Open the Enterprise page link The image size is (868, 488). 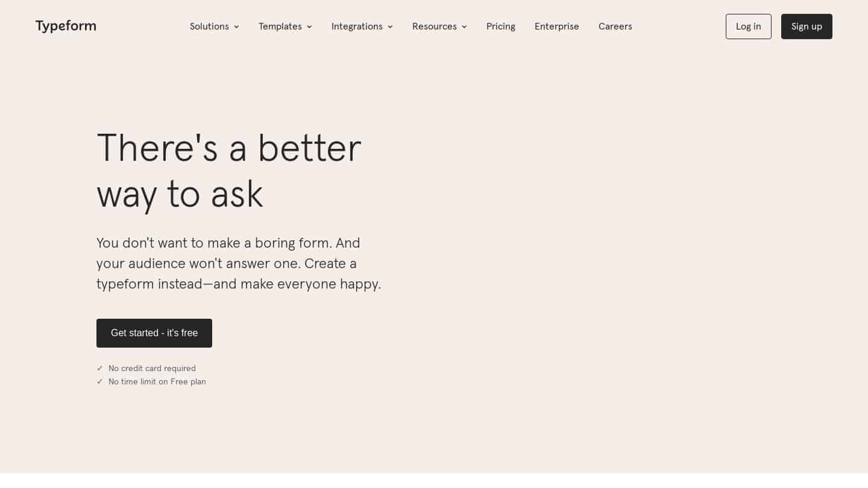tap(557, 27)
